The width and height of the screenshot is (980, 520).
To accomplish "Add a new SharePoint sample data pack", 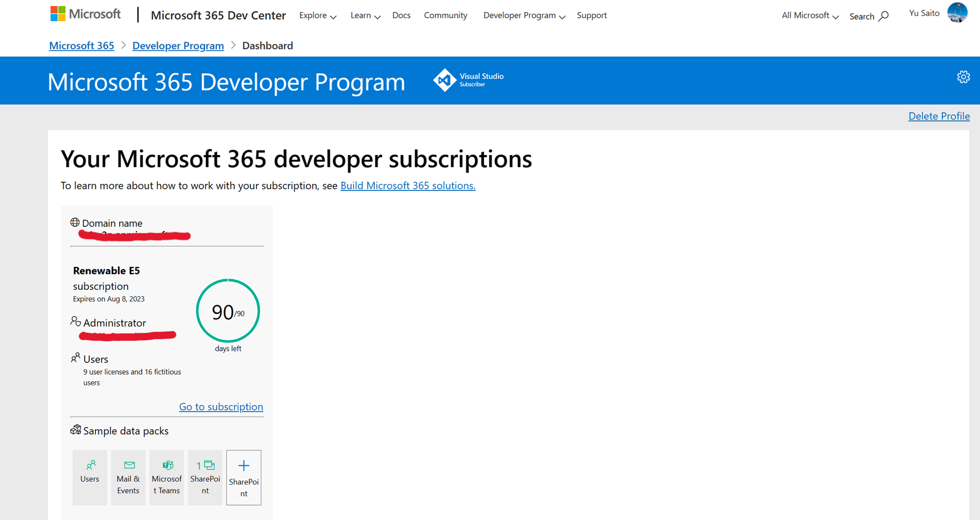I will [x=243, y=477].
